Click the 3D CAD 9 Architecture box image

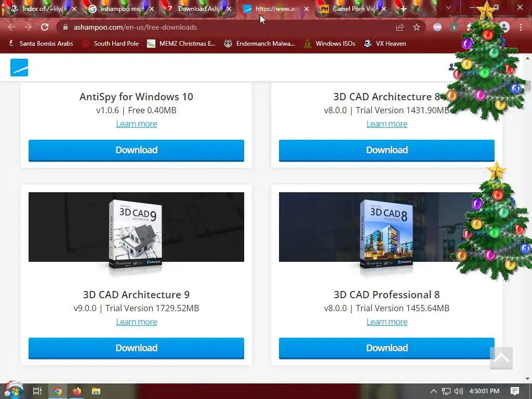[x=136, y=234]
